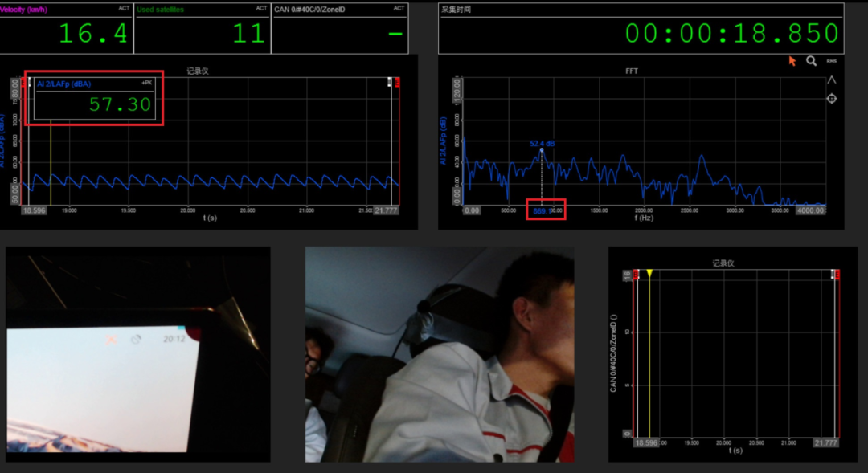Click the 21.777 end time on LAFp recorder
868x473 pixels.
click(386, 210)
